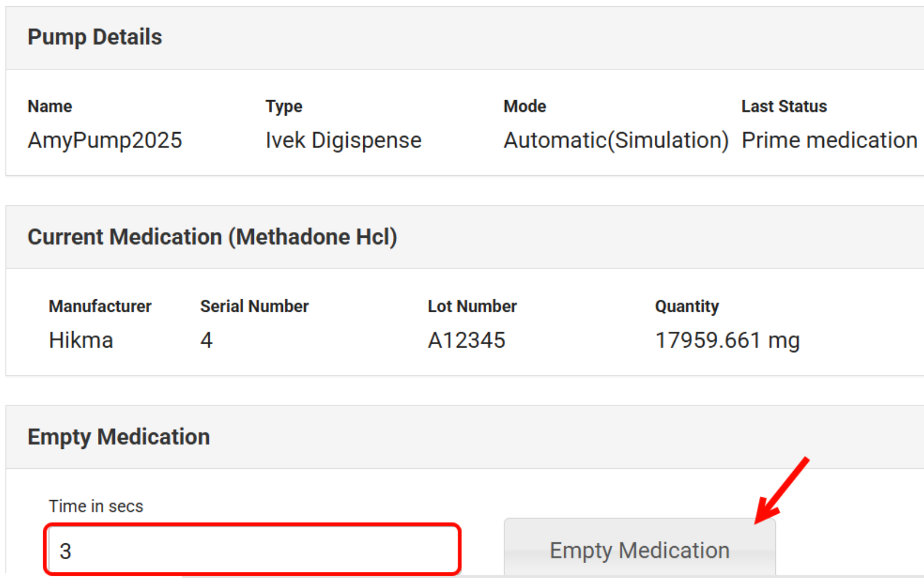The height and width of the screenshot is (578, 924).
Task: Click the Time in secs label
Action: click(x=96, y=506)
